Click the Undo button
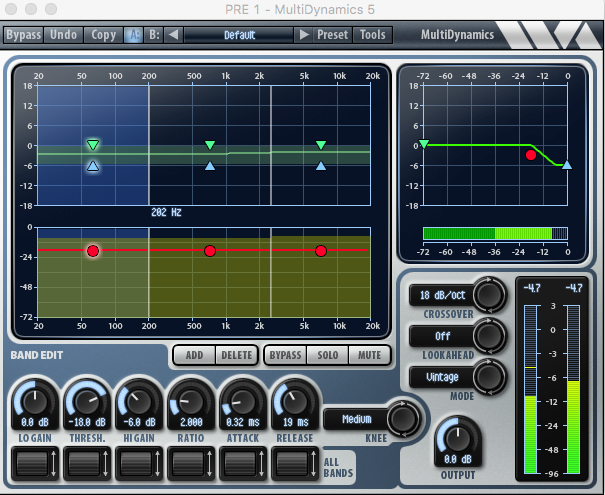This screenshot has width=605, height=495. (63, 35)
